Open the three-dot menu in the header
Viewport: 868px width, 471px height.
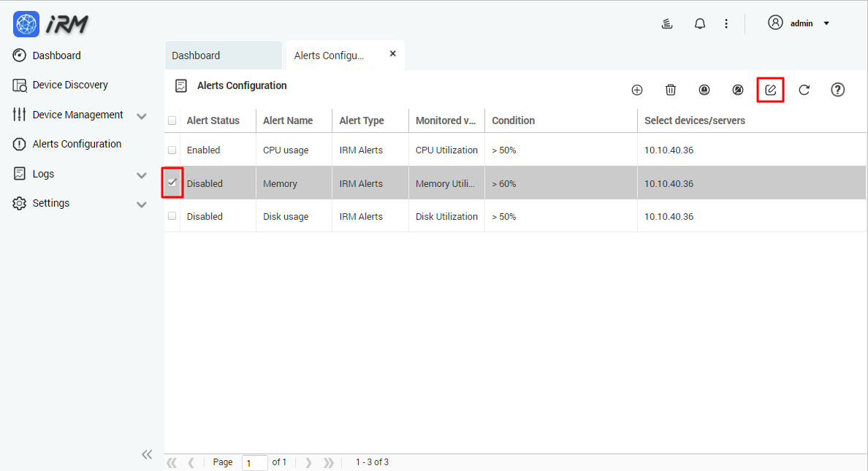[x=726, y=23]
